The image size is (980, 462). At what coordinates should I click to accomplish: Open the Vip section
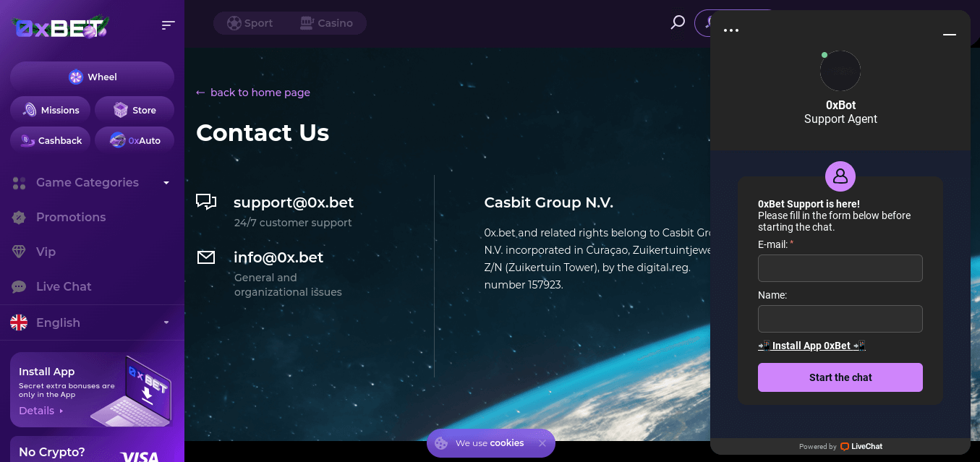tap(46, 252)
